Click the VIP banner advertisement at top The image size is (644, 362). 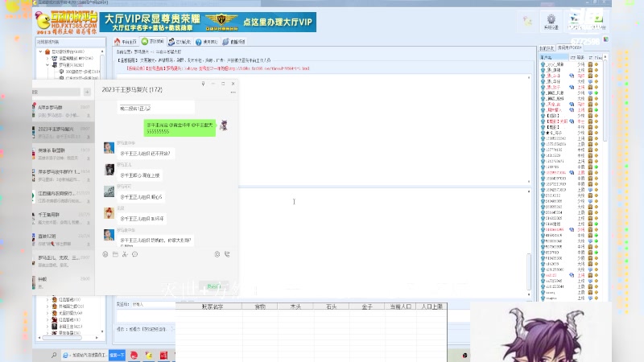(208, 23)
